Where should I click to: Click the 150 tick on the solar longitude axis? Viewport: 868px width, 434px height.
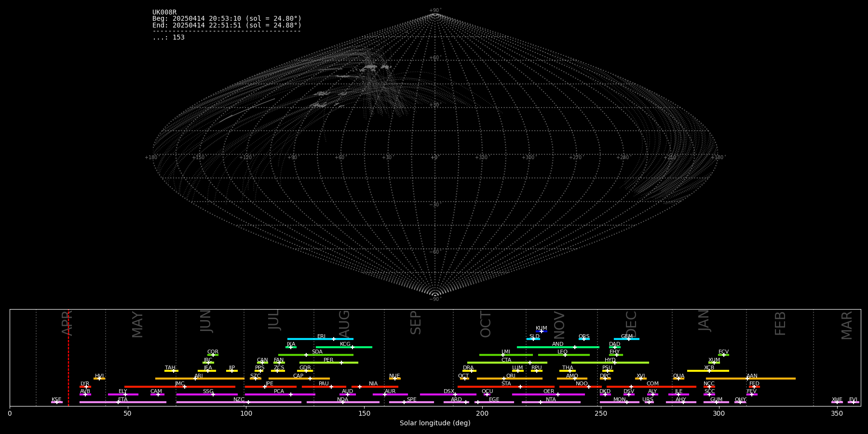point(364,413)
